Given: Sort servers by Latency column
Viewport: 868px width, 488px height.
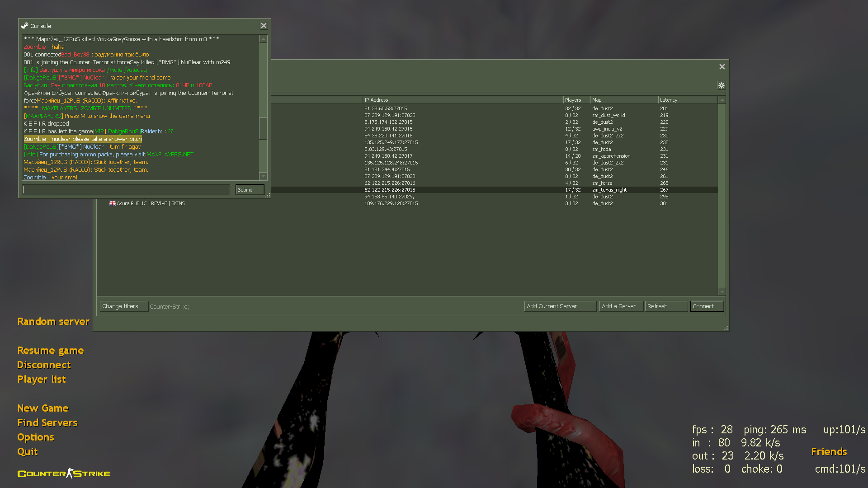Looking at the screenshot, I should point(688,100).
